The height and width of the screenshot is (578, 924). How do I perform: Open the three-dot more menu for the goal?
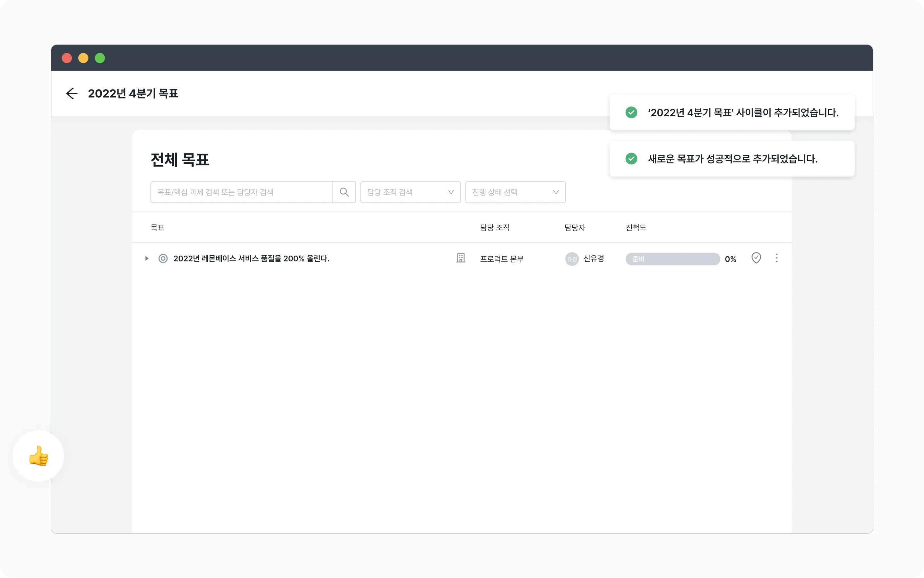tap(777, 258)
